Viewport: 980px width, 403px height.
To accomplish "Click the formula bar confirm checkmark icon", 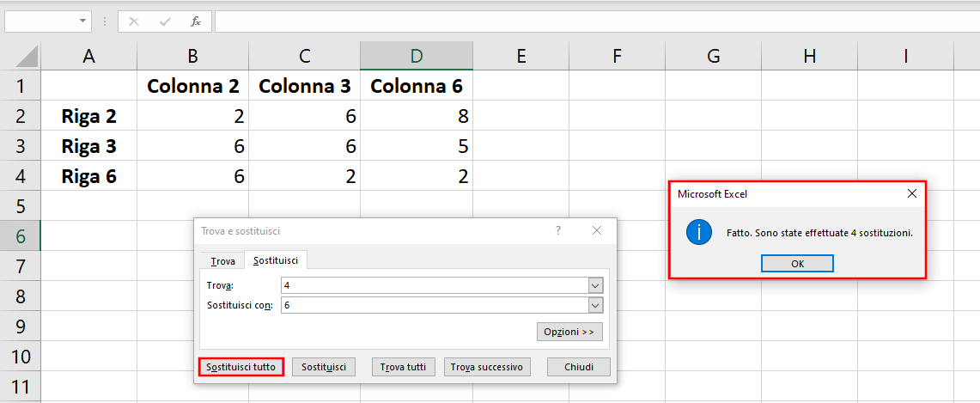I will click(165, 21).
